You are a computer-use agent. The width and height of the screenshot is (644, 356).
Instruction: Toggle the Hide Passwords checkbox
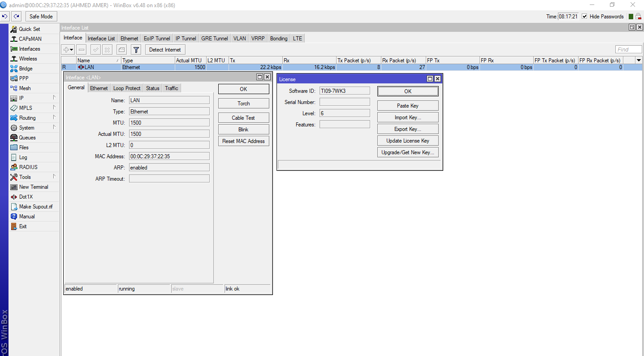(584, 17)
